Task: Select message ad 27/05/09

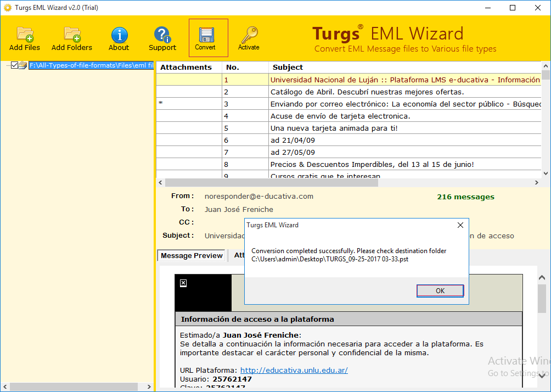Action: tap(348, 152)
